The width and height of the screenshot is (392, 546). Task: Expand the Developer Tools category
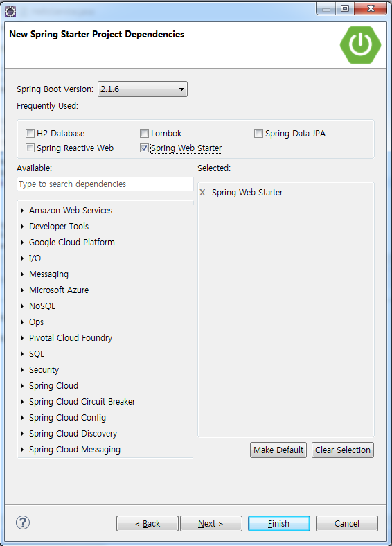[x=22, y=227]
